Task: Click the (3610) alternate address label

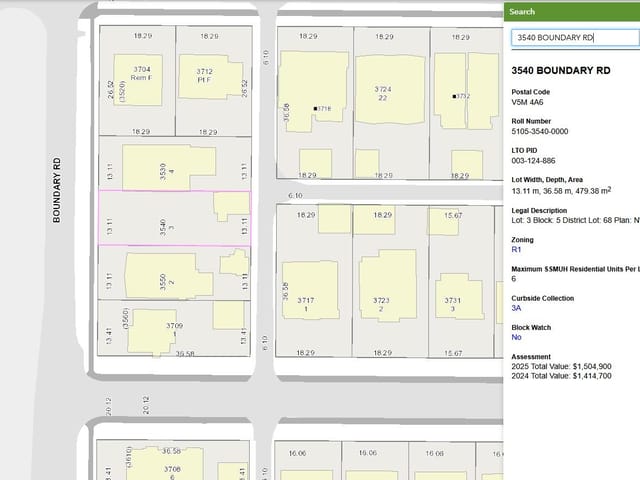Action: point(129,457)
